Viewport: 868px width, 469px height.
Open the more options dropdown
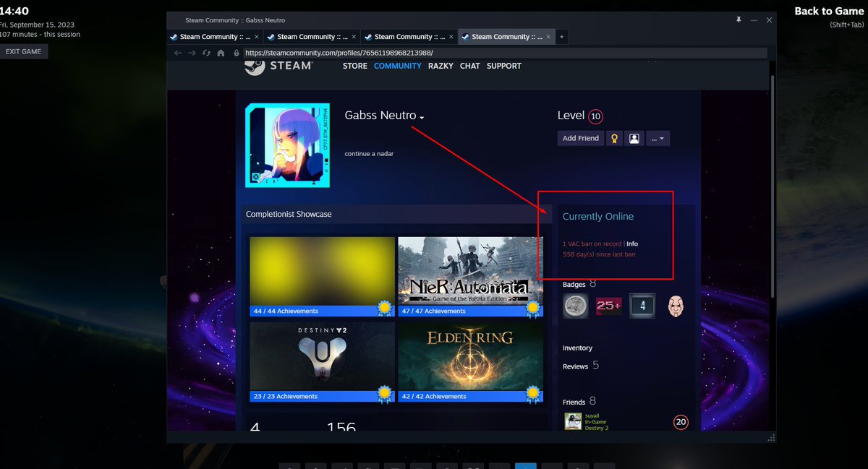click(x=658, y=138)
